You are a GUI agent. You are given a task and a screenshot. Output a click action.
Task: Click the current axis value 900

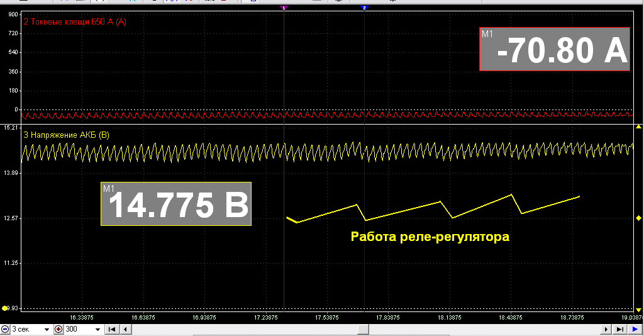[13, 14]
